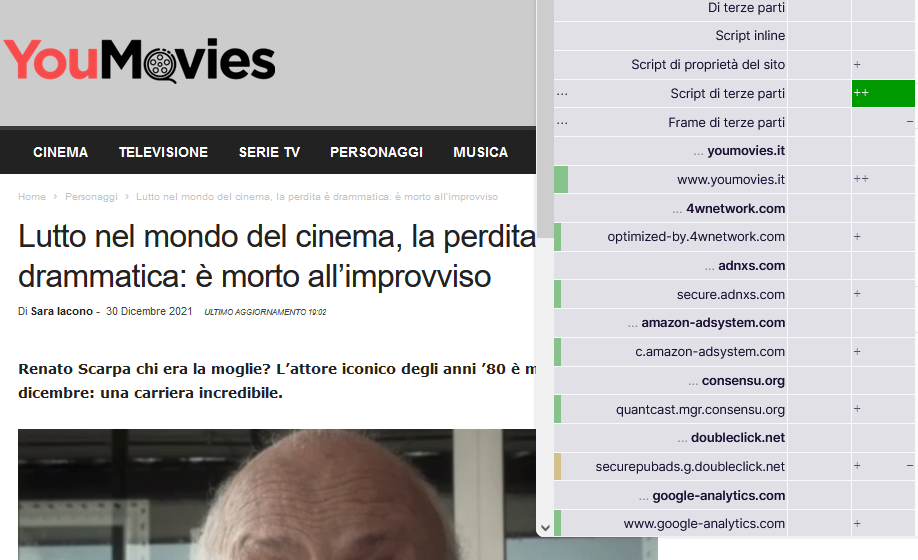Expand the google-analytics.com domain group
This screenshot has width=918, height=560.
point(712,496)
